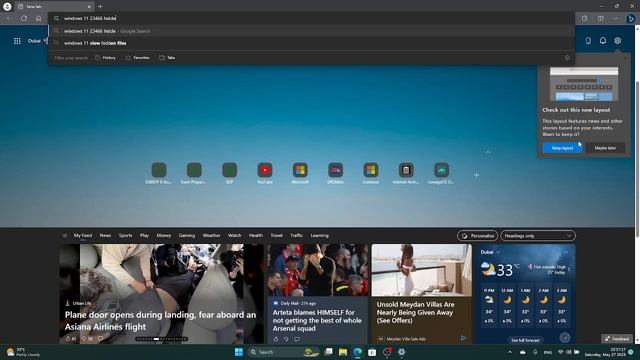Screen dimensions: 640x360
Task: Filter suggestions by History
Action: (105, 58)
